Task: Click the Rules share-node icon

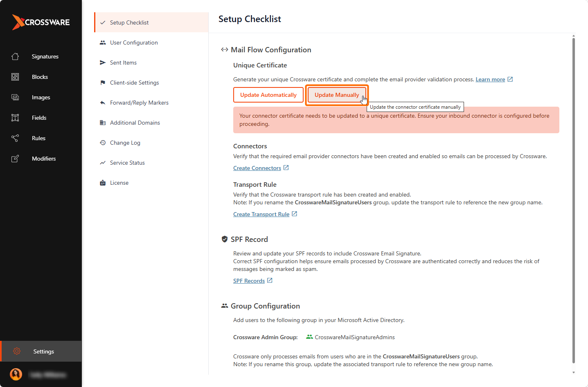Action: 15,138
